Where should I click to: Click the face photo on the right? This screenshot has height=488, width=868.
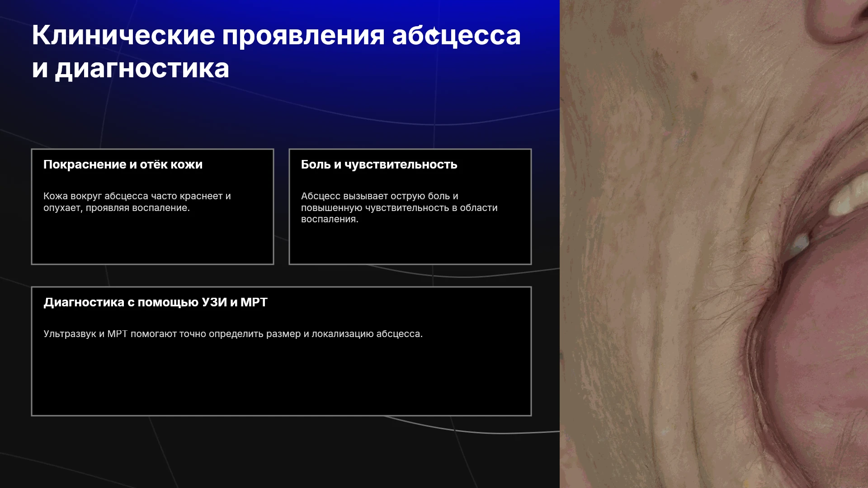714,244
